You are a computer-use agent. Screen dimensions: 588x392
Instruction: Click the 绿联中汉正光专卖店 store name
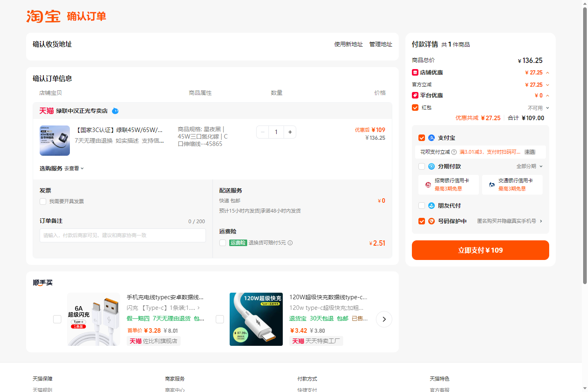82,111
